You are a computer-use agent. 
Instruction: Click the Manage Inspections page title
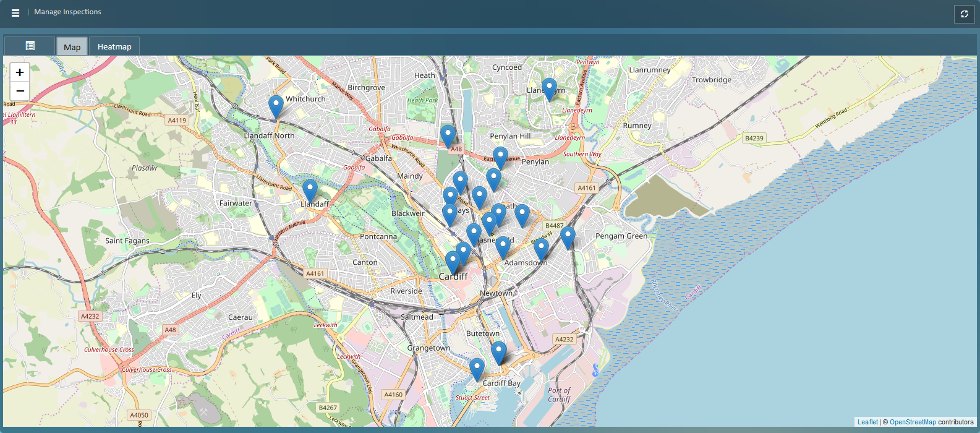pos(67,12)
